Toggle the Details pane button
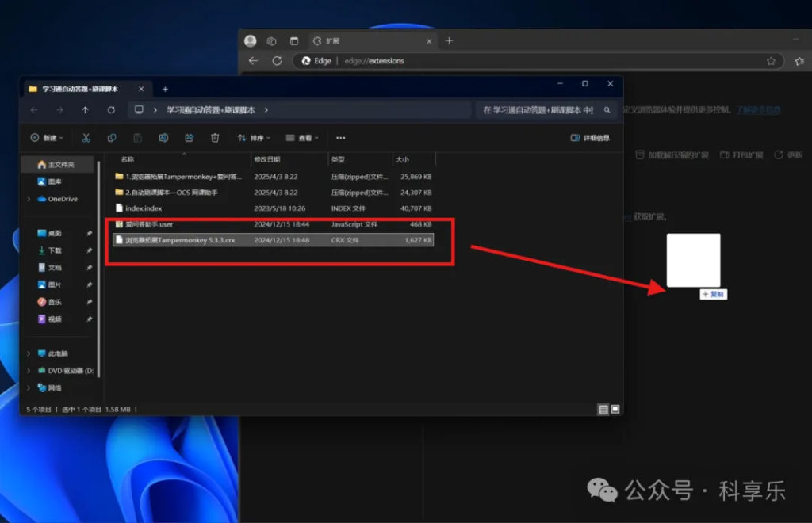The height and width of the screenshot is (523, 812). [x=590, y=138]
